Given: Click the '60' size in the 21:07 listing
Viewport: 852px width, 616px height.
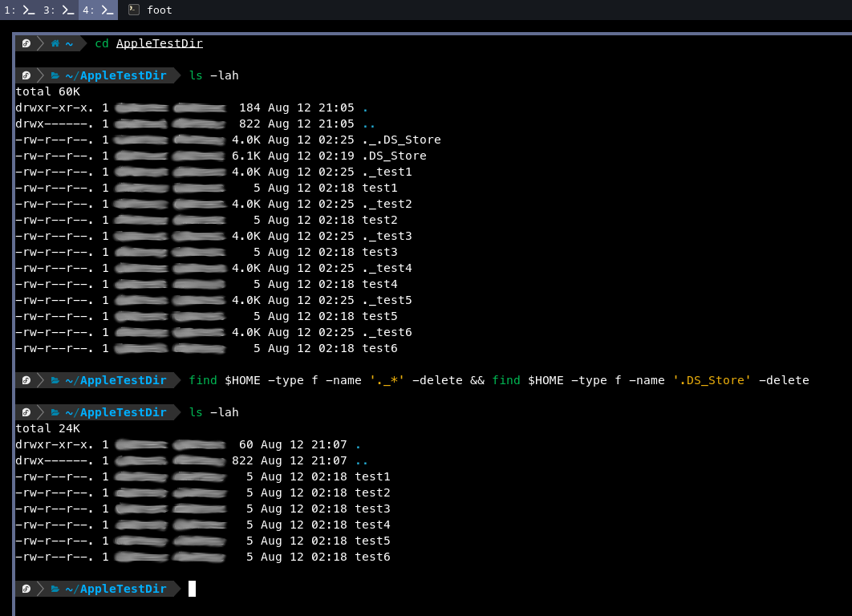Looking at the screenshot, I should click(x=246, y=445).
